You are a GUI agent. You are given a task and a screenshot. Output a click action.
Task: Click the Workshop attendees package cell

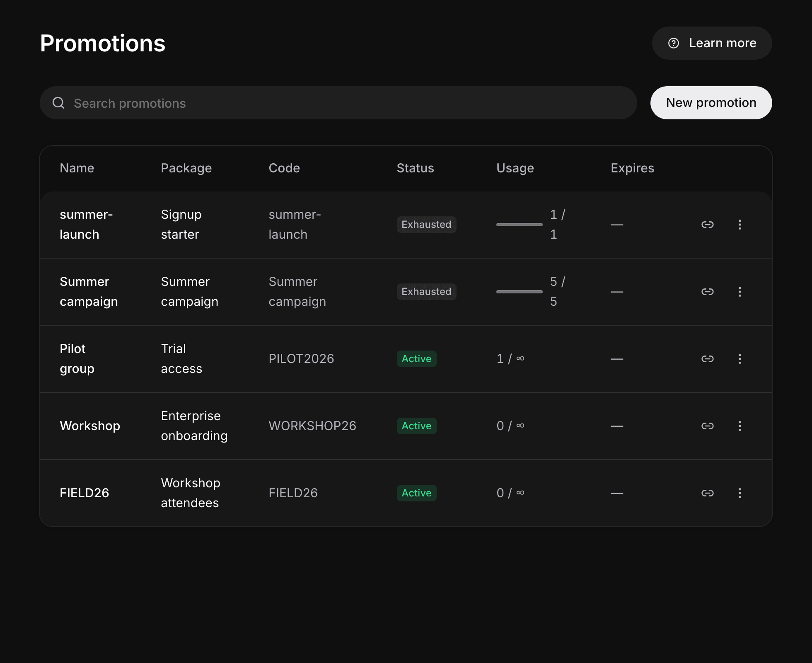click(191, 493)
